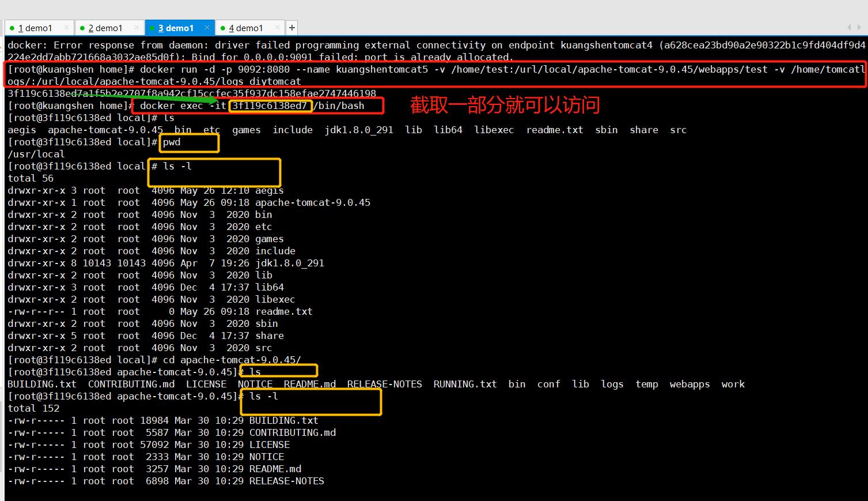Image resolution: width=868 pixels, height=501 pixels.
Task: Click 'src' in the long listing row
Action: (264, 348)
